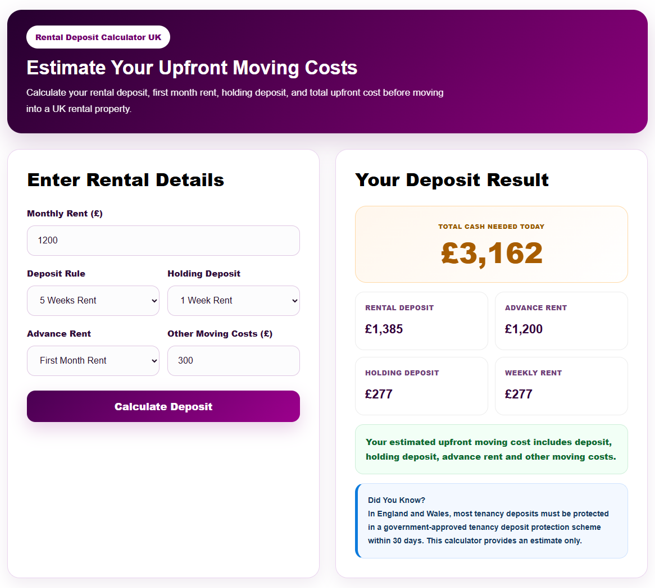The image size is (655, 588).
Task: Click the Deposit Rule chevron arrow
Action: click(x=154, y=301)
